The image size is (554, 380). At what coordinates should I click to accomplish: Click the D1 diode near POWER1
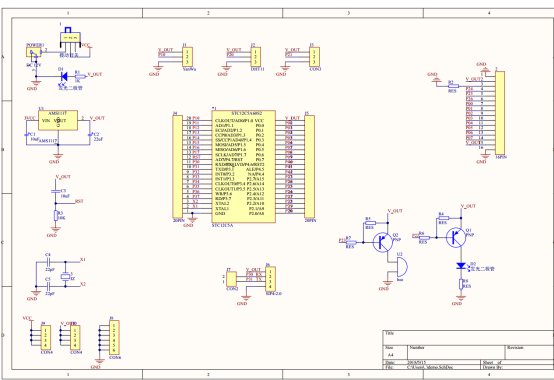64,76
